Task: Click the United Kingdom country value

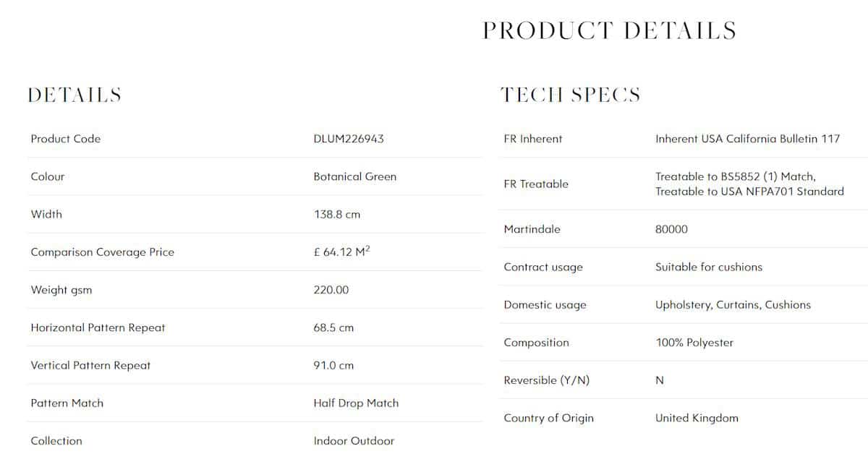Action: 697,418
